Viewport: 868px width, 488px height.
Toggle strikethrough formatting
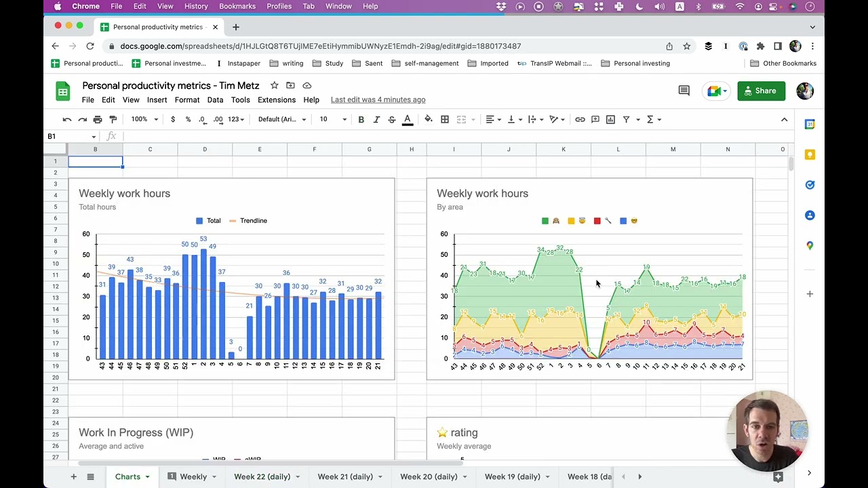pyautogui.click(x=392, y=119)
